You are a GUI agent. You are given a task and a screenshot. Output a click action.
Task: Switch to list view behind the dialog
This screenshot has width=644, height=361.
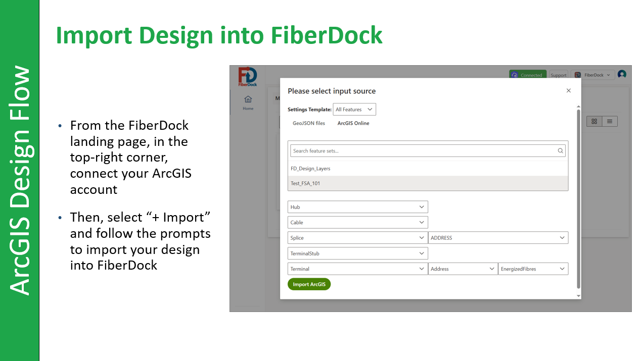tap(610, 121)
